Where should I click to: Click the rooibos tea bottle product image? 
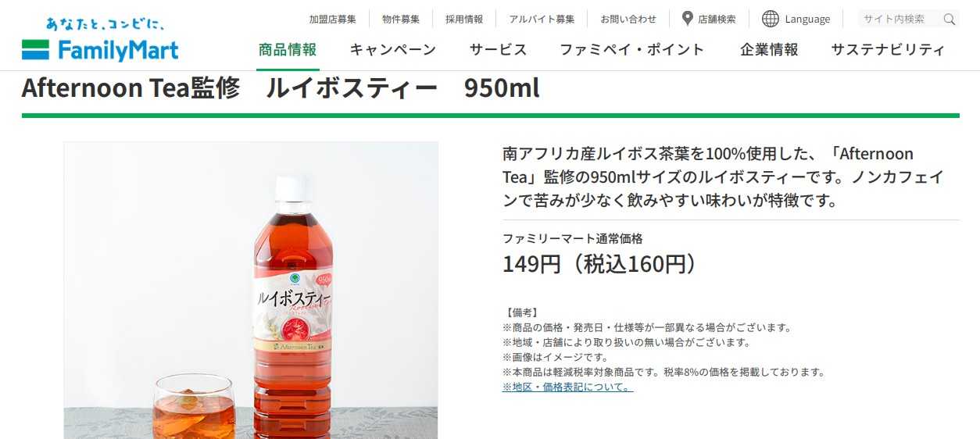pyautogui.click(x=251, y=290)
